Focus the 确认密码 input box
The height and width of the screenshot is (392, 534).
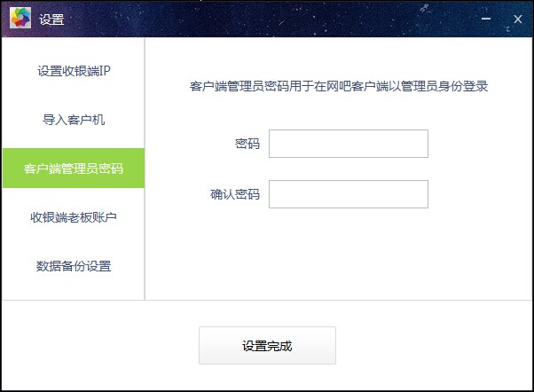tap(349, 194)
